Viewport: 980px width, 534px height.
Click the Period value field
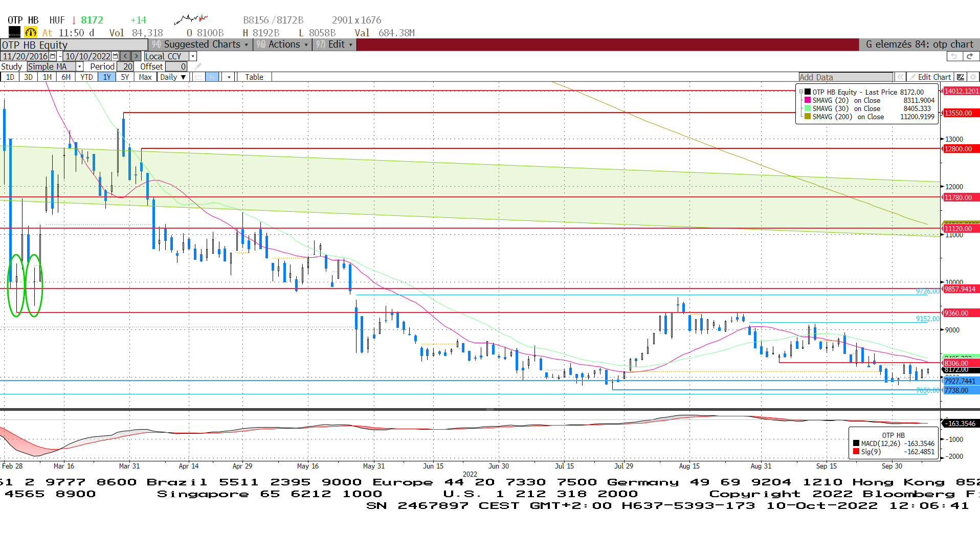click(x=126, y=66)
